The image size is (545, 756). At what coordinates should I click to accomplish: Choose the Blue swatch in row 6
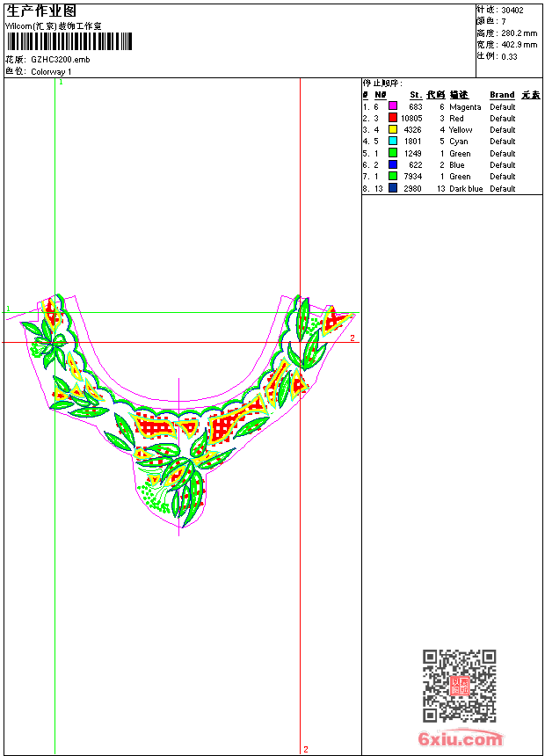pos(393,164)
